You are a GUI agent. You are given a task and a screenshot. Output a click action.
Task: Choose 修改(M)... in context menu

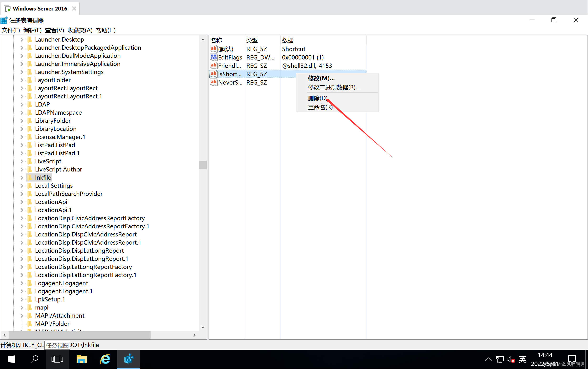coord(337,78)
